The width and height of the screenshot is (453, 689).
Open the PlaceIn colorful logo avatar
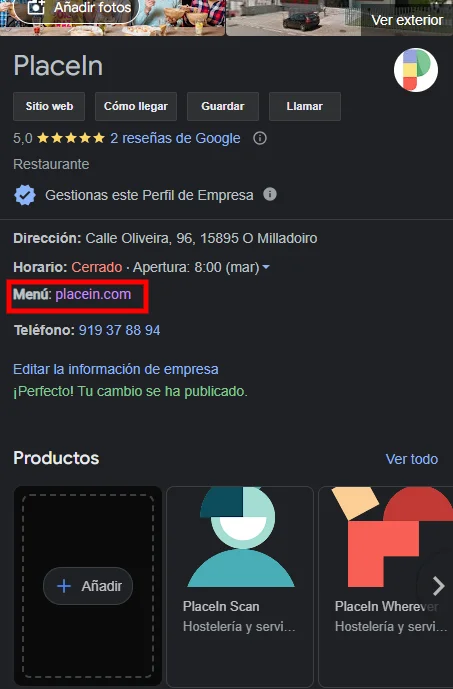[416, 70]
